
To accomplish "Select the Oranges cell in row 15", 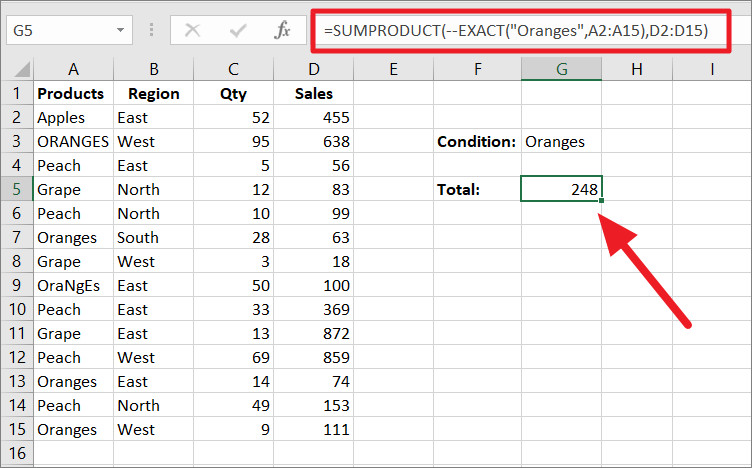I will (x=73, y=429).
